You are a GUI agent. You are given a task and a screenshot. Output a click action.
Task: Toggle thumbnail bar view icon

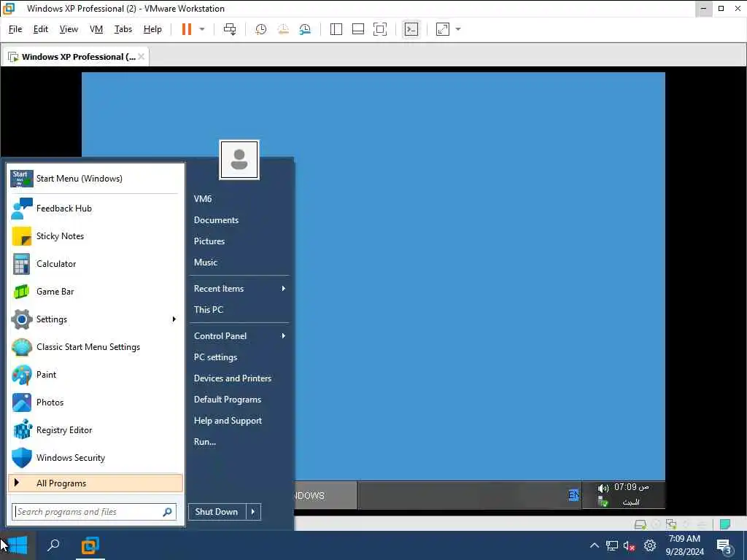[x=357, y=29]
